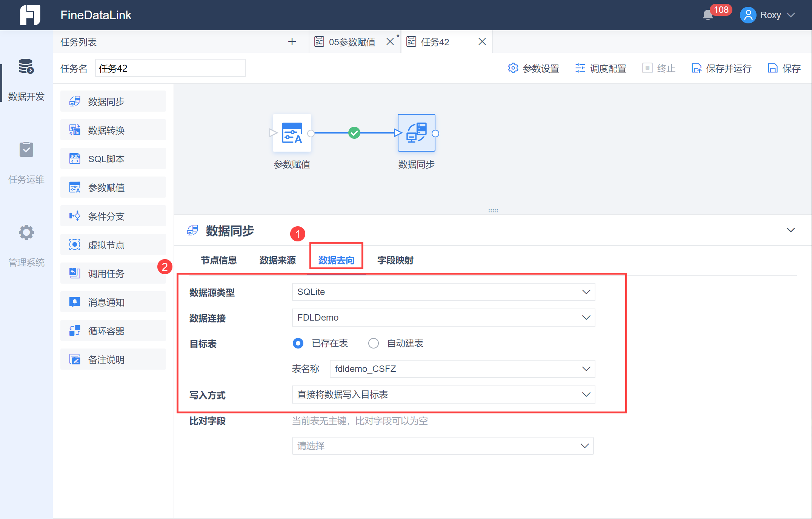This screenshot has height=519, width=812.
Task: Expand the 数据源类型 SQLite dropdown
Action: pos(443,292)
